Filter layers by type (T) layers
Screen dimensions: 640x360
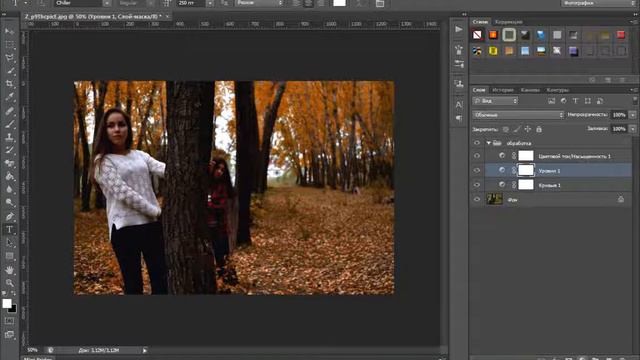[x=576, y=101]
